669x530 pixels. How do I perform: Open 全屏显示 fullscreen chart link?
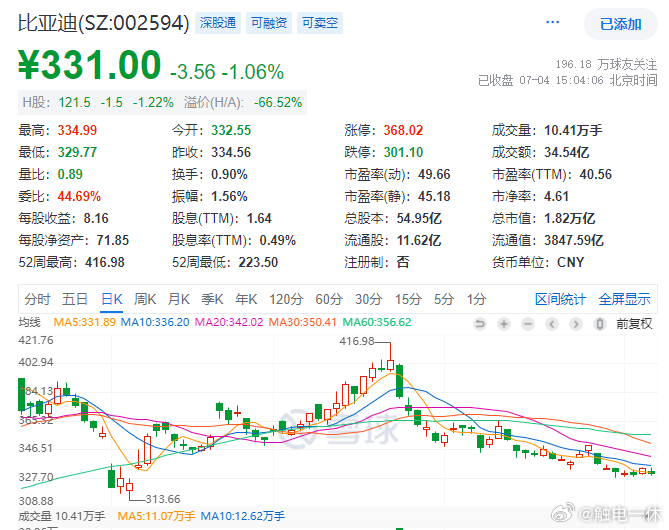coord(625,299)
